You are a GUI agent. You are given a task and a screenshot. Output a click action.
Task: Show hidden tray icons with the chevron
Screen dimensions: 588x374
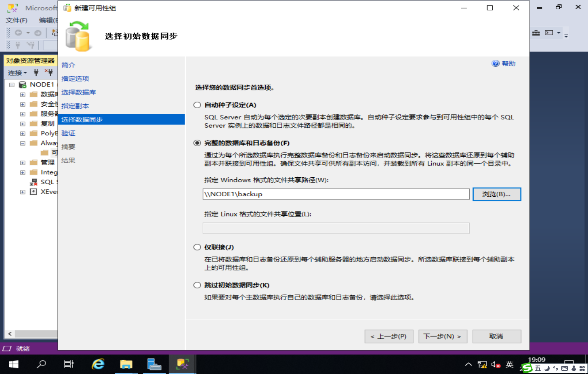click(468, 365)
